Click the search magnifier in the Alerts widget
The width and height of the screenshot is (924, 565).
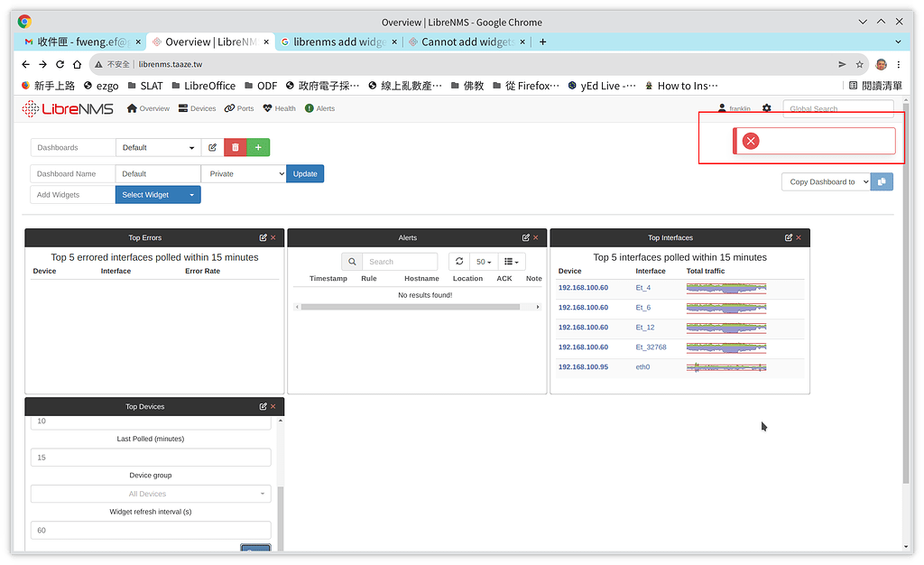pyautogui.click(x=352, y=261)
